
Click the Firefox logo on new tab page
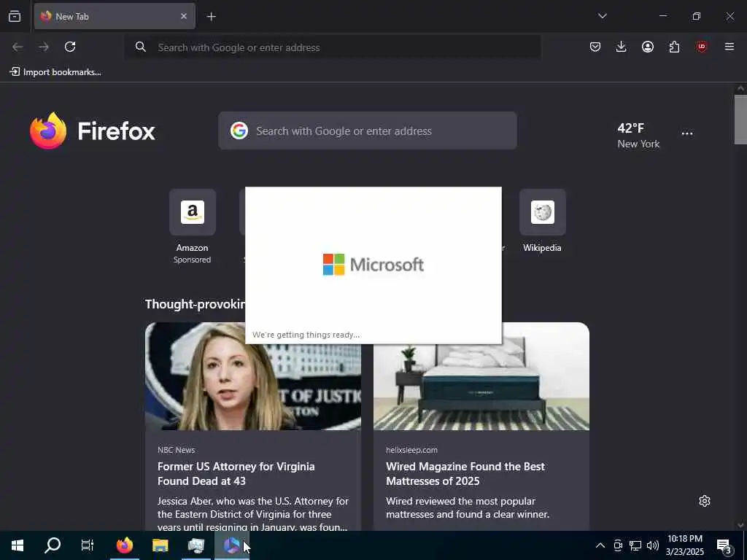pyautogui.click(x=93, y=131)
